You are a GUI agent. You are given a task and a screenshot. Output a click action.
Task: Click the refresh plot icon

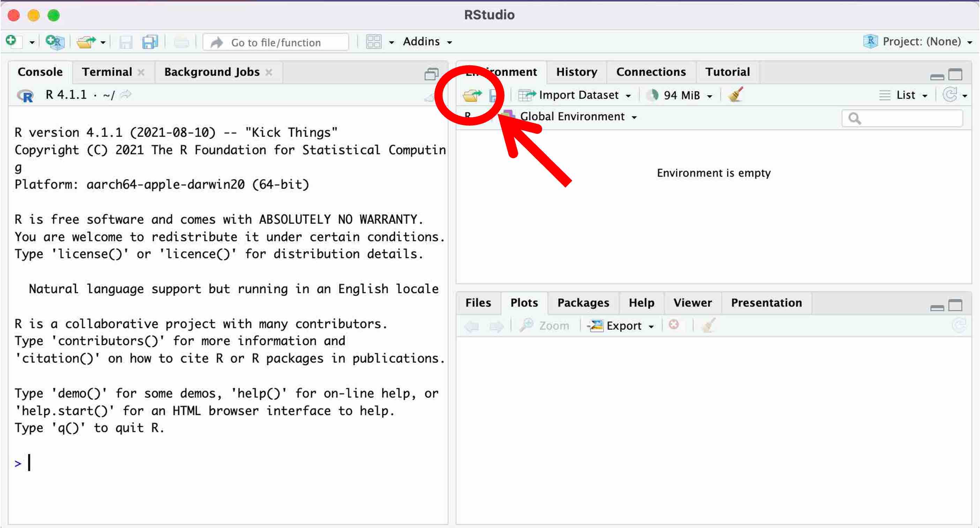[959, 325]
